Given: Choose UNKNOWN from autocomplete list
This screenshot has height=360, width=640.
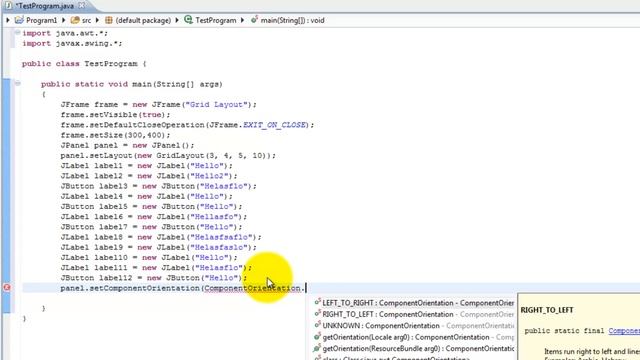Looking at the screenshot, I should tap(414, 326).
